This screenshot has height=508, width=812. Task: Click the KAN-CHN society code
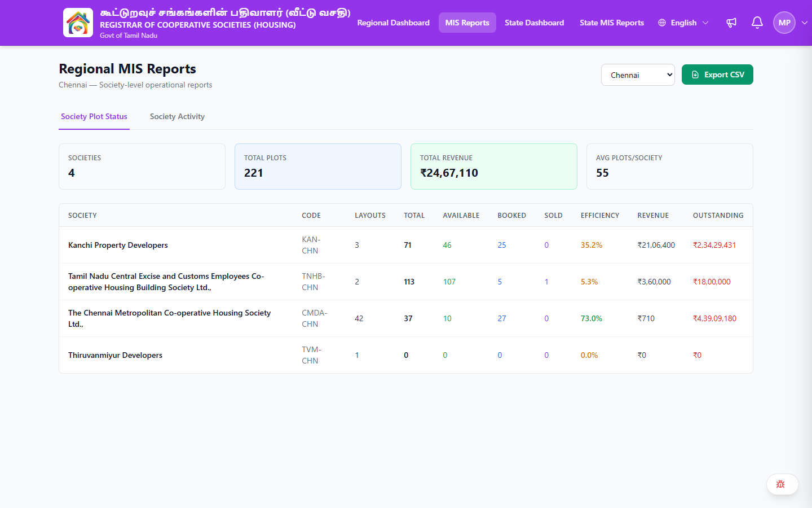pyautogui.click(x=311, y=245)
